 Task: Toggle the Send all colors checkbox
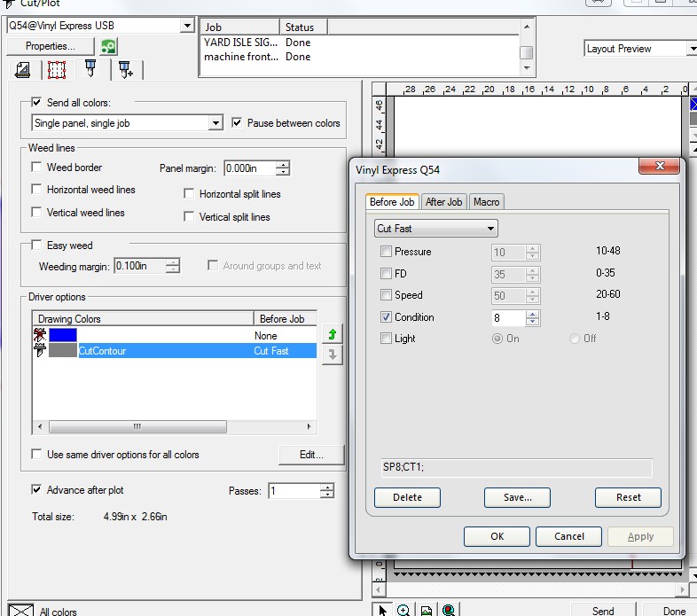coord(37,102)
